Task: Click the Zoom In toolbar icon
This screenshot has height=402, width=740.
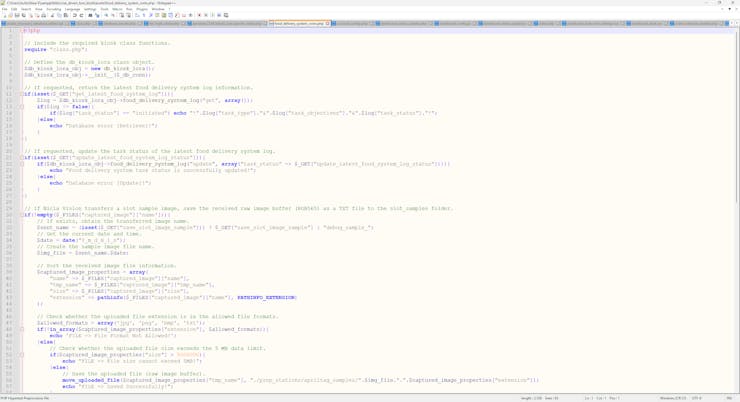Action: [x=106, y=15]
